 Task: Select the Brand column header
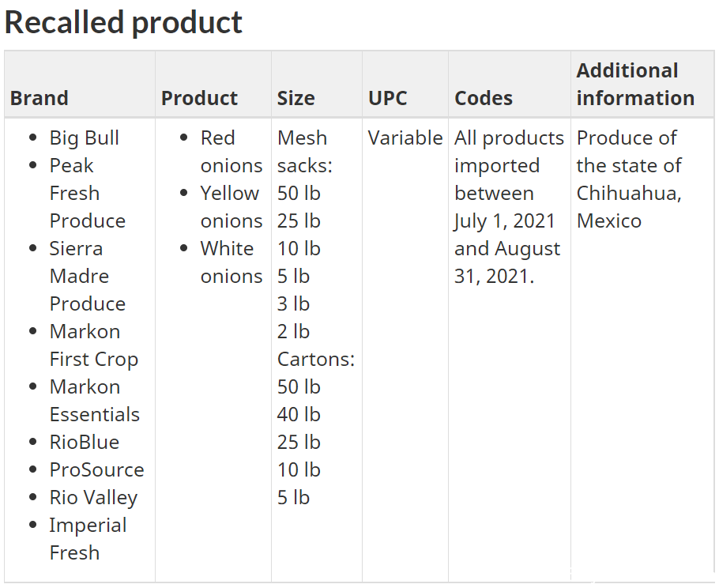click(x=40, y=98)
